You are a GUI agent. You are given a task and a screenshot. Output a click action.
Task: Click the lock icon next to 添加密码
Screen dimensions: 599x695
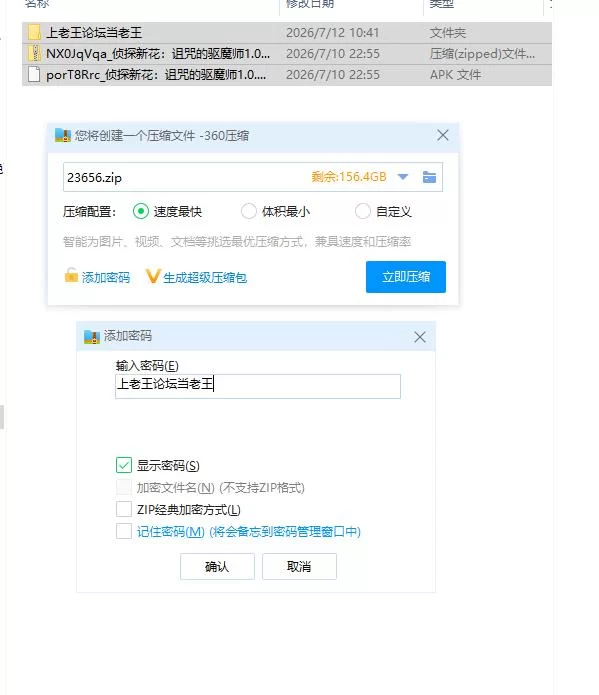click(71, 276)
